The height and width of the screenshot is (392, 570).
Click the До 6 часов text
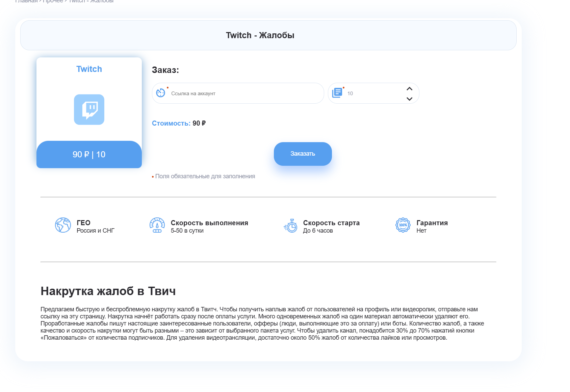(x=318, y=231)
